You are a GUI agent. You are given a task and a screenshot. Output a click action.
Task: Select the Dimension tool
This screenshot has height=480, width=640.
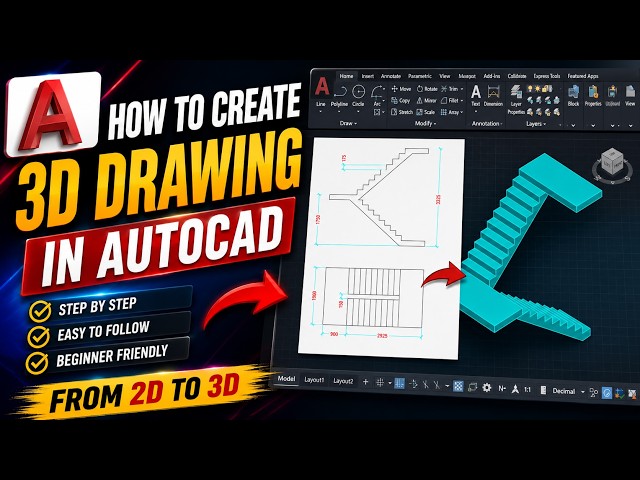[x=493, y=96]
